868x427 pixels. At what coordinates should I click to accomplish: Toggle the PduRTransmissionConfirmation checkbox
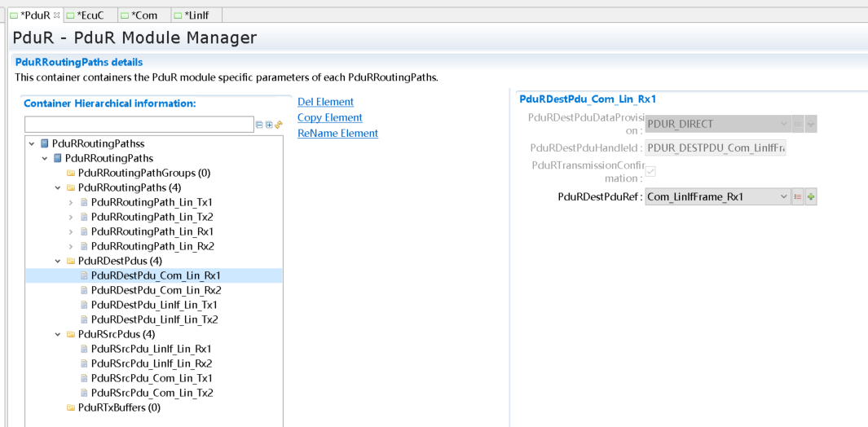tap(650, 171)
